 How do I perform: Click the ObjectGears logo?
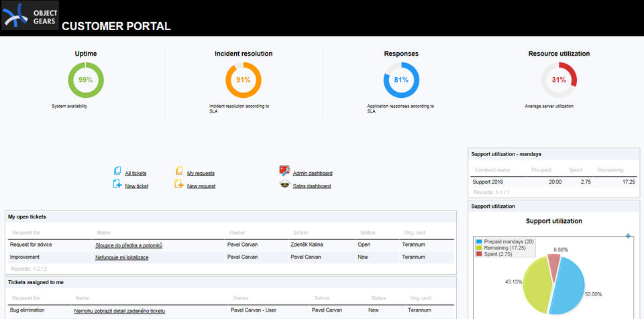tap(30, 15)
